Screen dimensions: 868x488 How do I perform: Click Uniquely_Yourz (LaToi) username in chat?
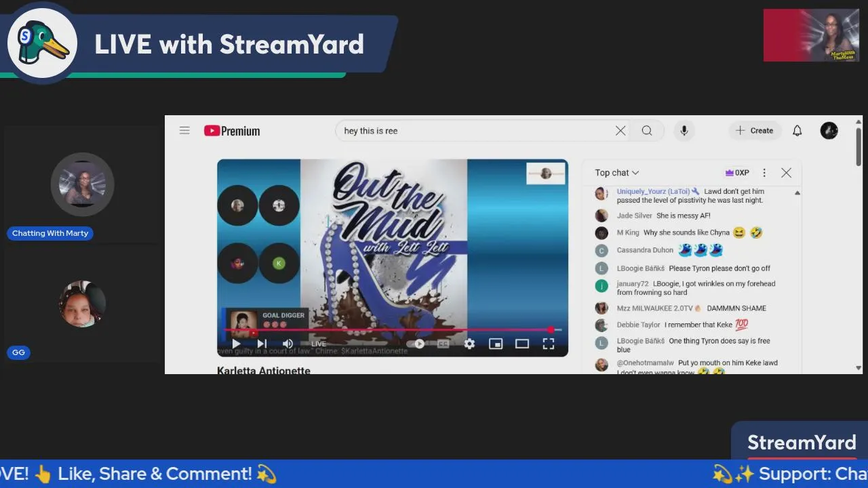(654, 192)
